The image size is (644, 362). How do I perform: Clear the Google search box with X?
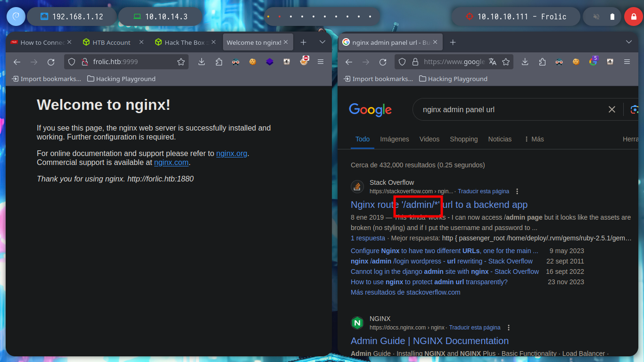tap(612, 109)
